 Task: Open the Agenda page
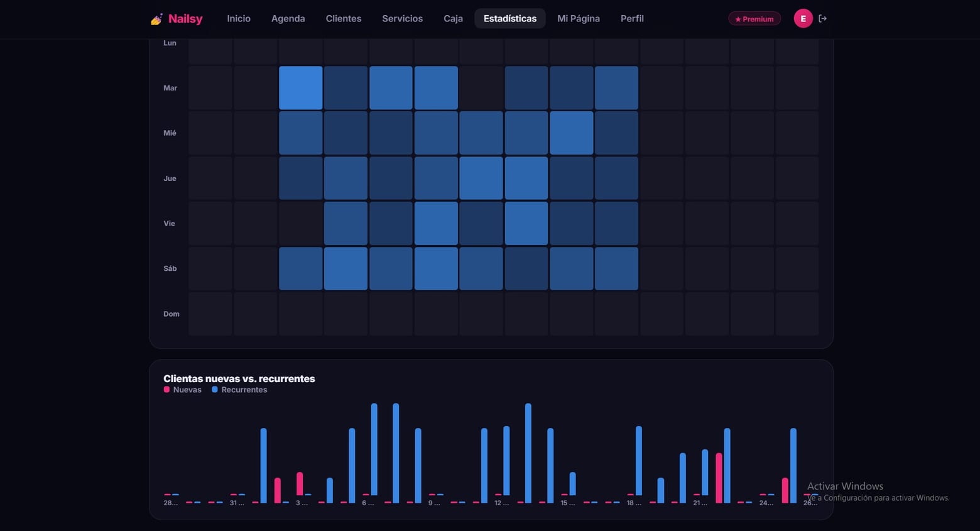[288, 19]
